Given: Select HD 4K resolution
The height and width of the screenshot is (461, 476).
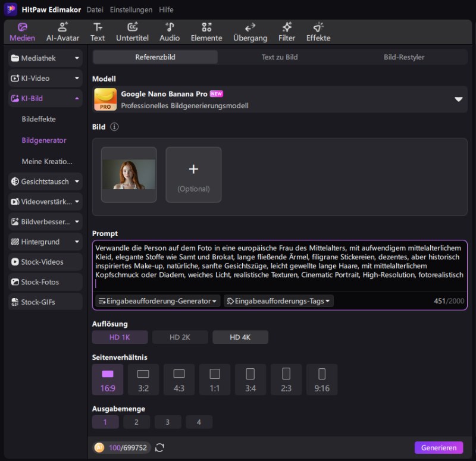Looking at the screenshot, I should [x=240, y=337].
